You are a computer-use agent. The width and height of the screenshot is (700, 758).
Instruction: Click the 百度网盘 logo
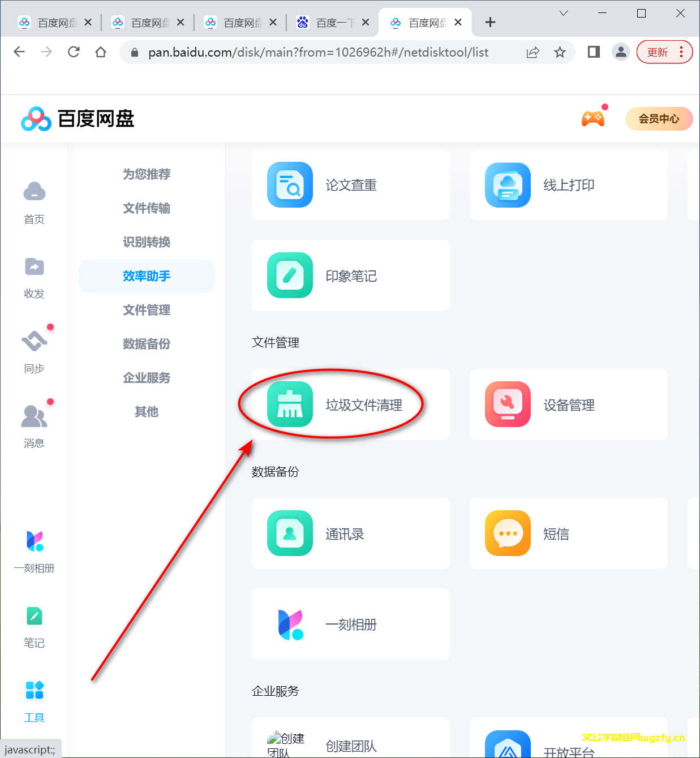click(78, 119)
